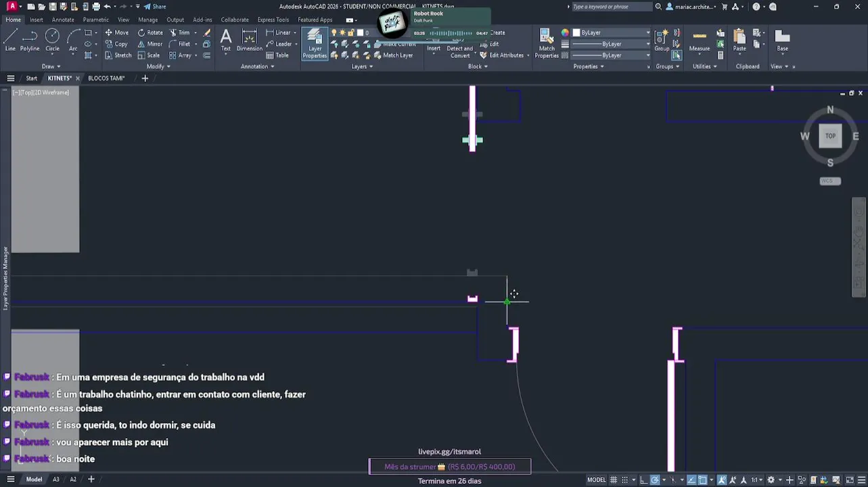The width and height of the screenshot is (868, 487).
Task: Click the Plot printer icon
Action: (96, 7)
